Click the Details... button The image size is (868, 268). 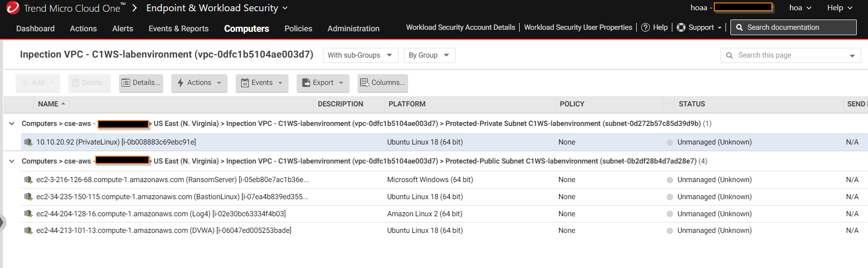[x=141, y=83]
